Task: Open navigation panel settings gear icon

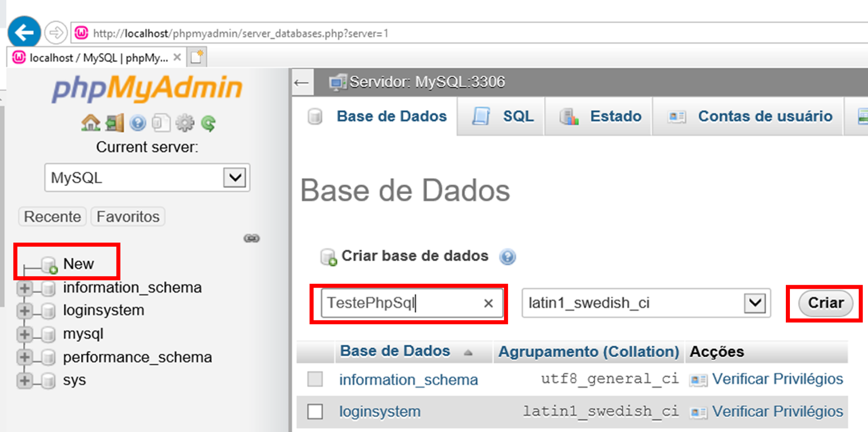Action: [184, 123]
